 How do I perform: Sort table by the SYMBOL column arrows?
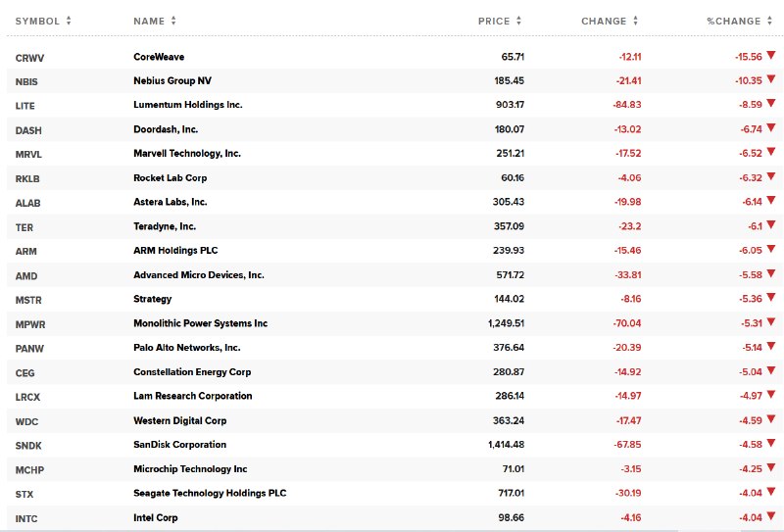click(69, 21)
